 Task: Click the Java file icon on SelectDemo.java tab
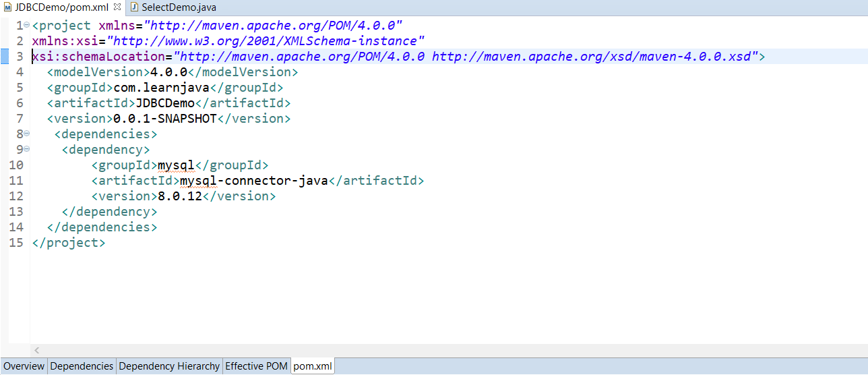coord(134,7)
